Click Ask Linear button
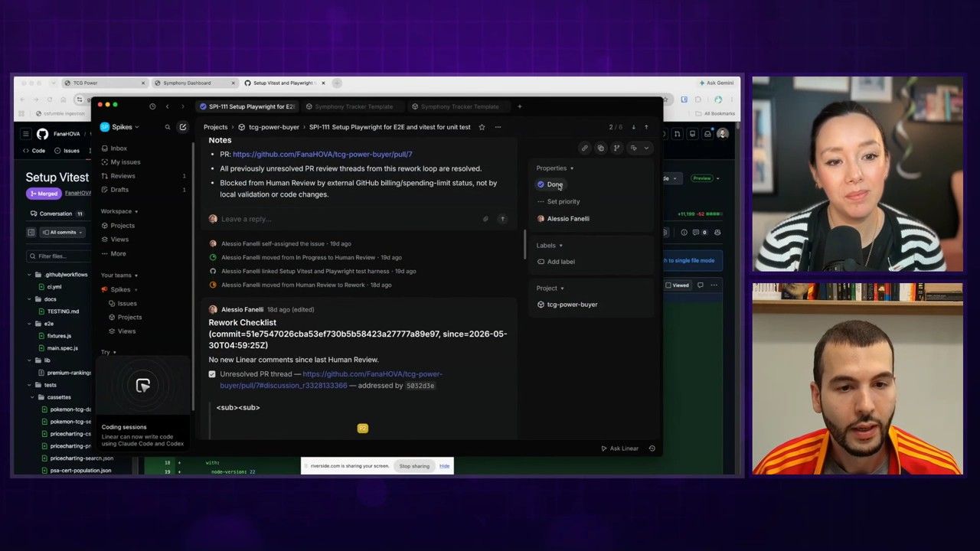This screenshot has height=551, width=980. [620, 448]
